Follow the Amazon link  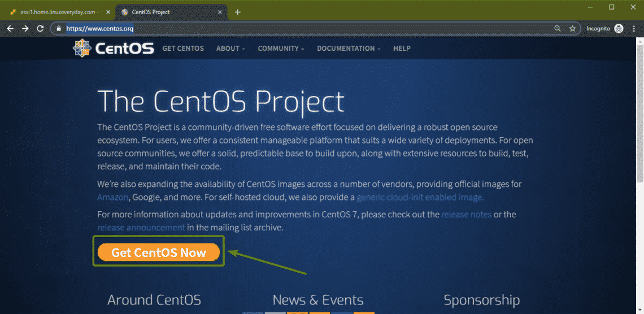114,197
